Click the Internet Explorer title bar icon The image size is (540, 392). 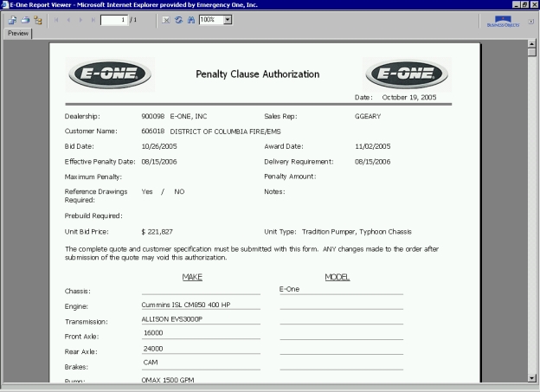[x=4, y=4]
